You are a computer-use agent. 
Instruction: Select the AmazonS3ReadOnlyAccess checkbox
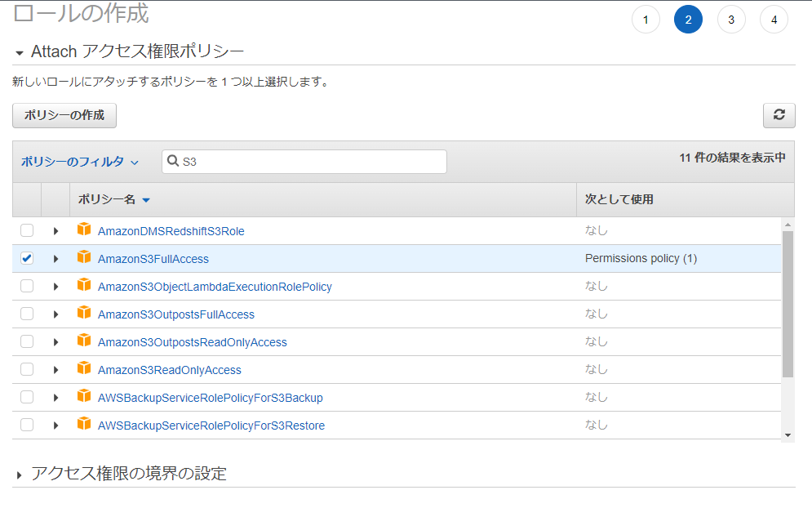pos(27,369)
